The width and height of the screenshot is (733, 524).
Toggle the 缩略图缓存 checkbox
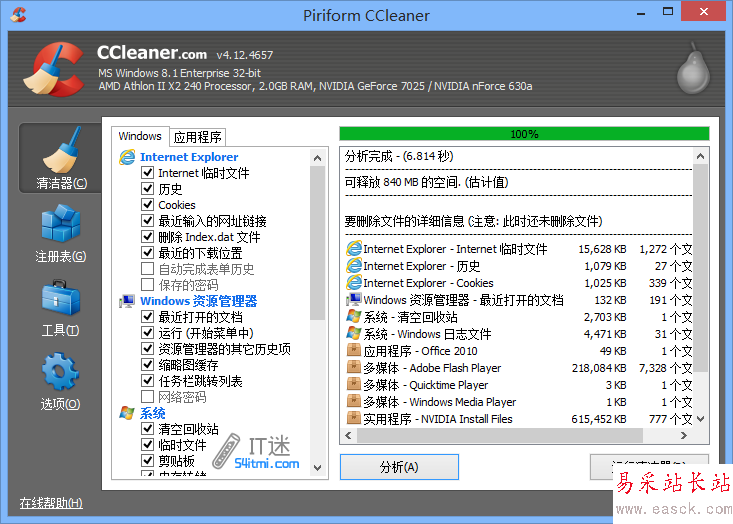pyautogui.click(x=148, y=364)
